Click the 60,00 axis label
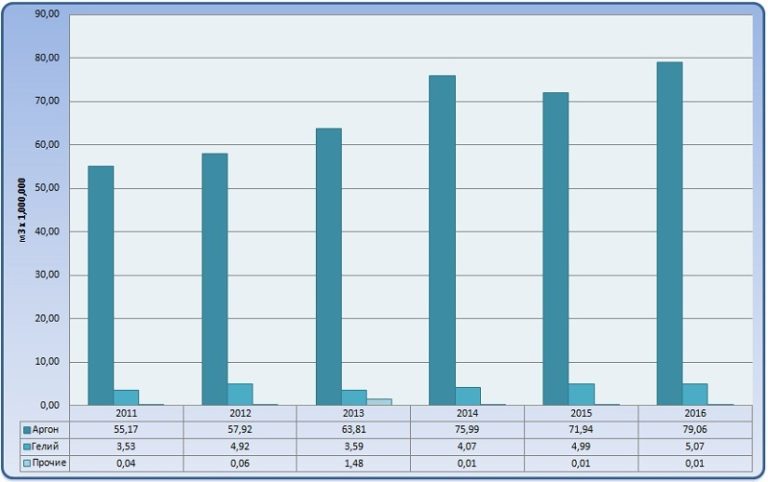This screenshot has height=482, width=768. point(47,145)
